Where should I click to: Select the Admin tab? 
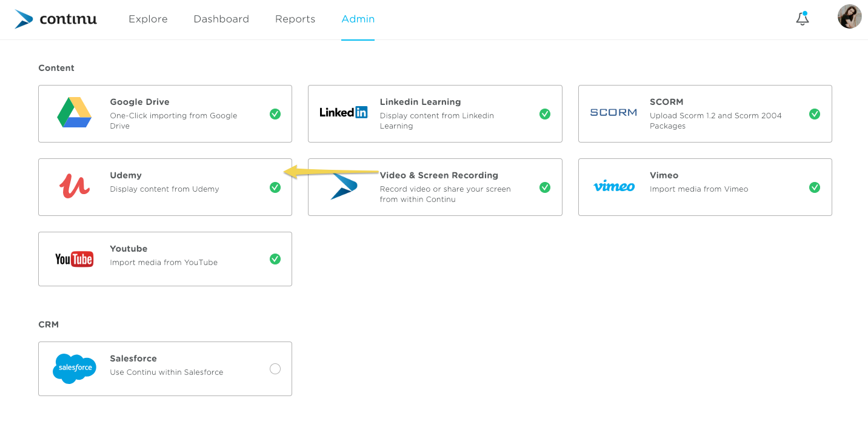point(358,19)
